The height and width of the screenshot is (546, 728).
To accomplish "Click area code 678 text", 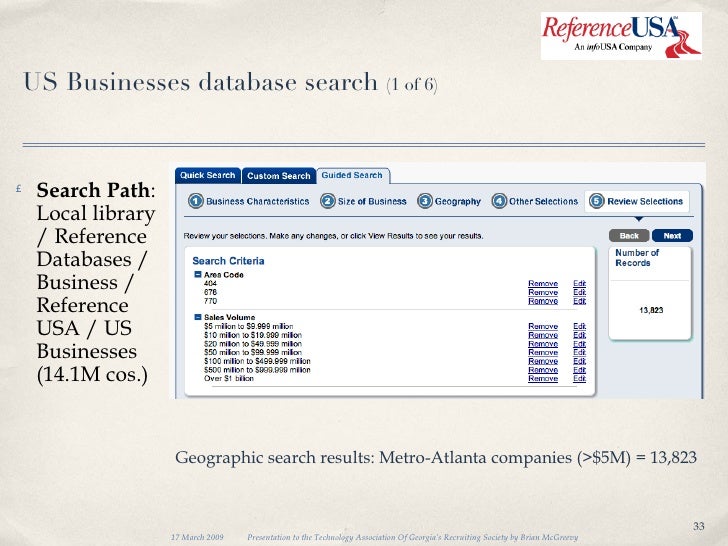I will tap(210, 292).
